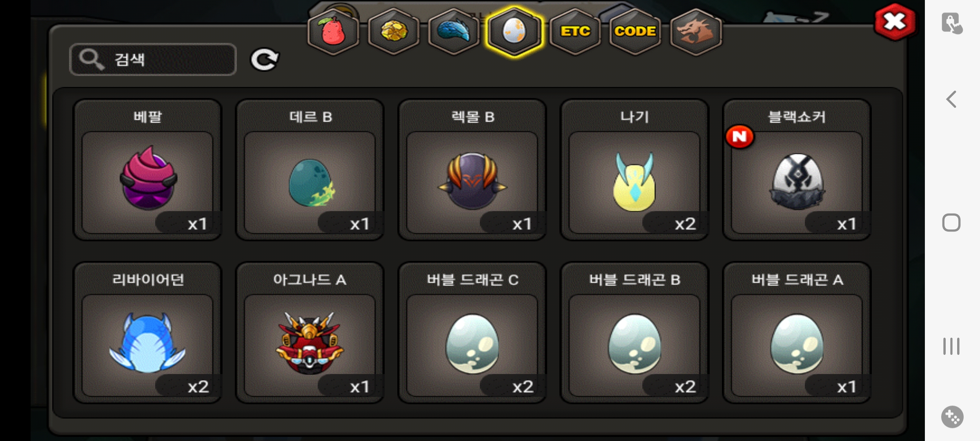The height and width of the screenshot is (441, 980).
Task: Select the blue dragon scale category tab
Action: click(x=454, y=32)
